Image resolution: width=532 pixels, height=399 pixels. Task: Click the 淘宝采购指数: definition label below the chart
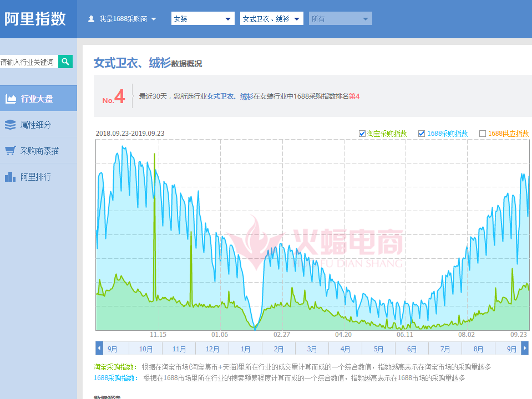(115, 367)
